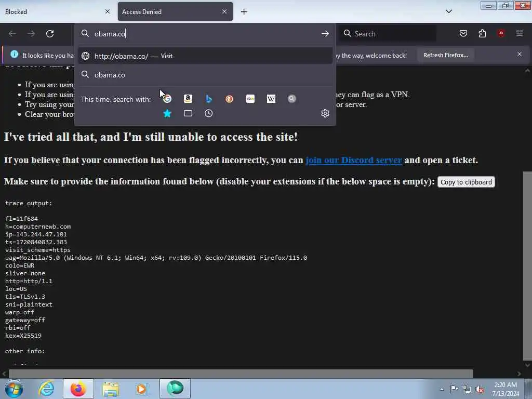The width and height of the screenshot is (532, 399).
Task: Open a new tab with plus button
Action: pos(244,12)
